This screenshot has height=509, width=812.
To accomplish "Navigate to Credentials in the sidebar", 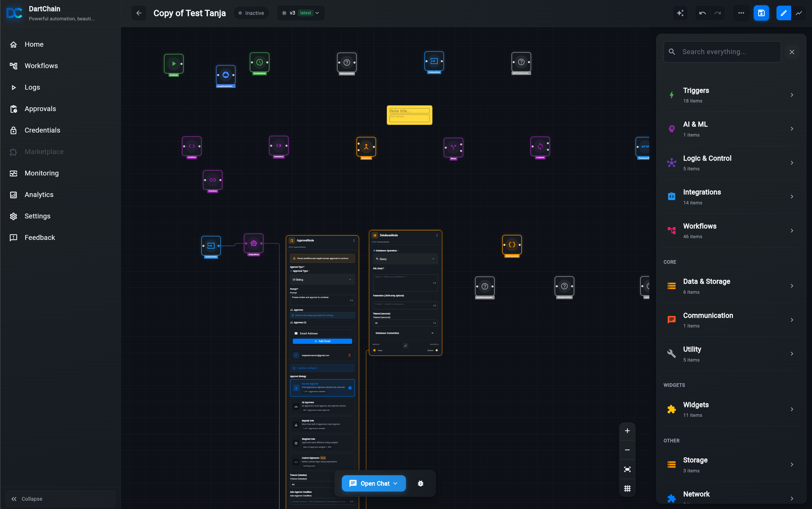I will tap(42, 130).
